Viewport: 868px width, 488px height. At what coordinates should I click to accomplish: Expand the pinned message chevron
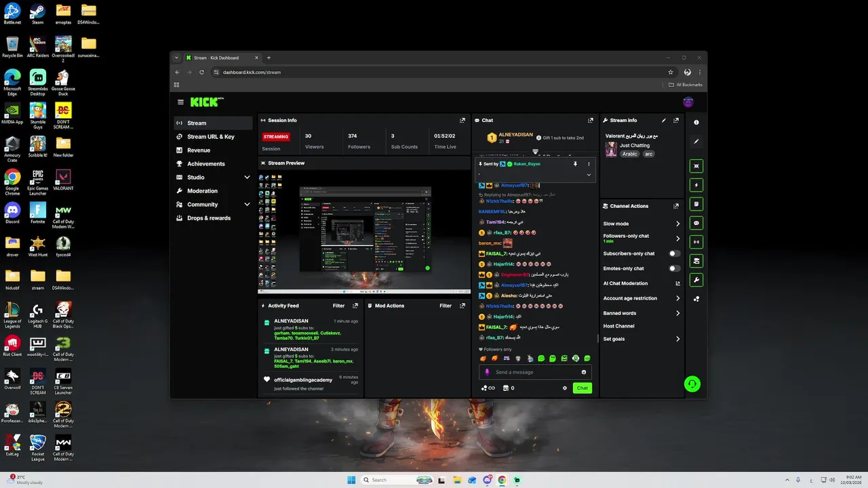(589, 175)
